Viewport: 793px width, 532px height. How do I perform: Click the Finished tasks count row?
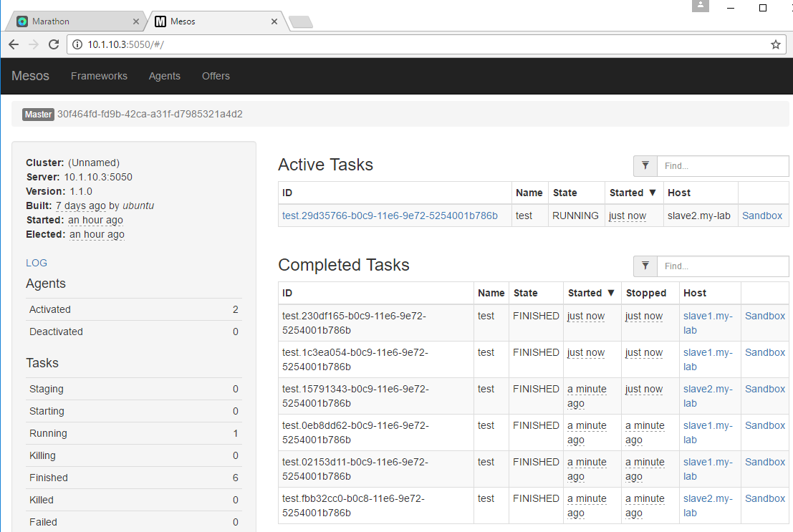point(133,478)
